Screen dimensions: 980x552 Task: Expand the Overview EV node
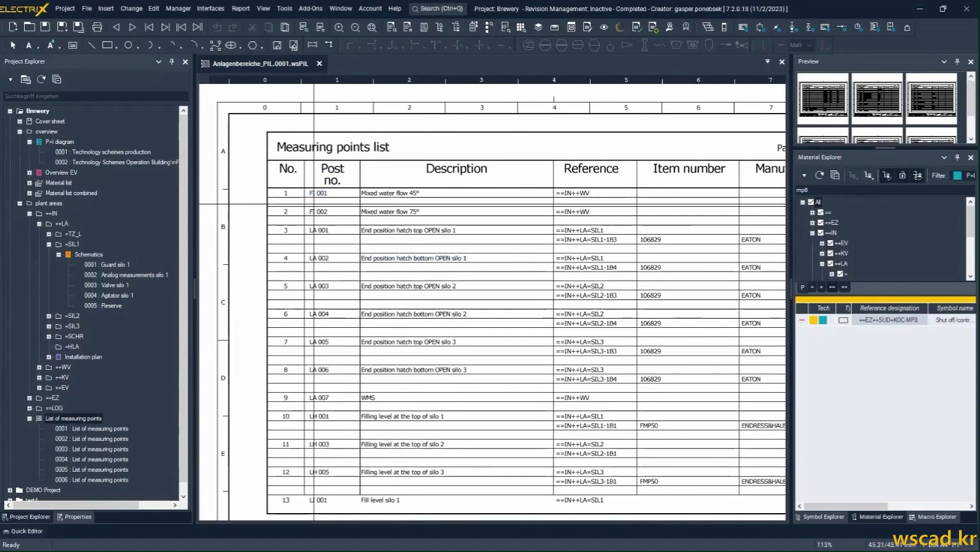click(30, 173)
